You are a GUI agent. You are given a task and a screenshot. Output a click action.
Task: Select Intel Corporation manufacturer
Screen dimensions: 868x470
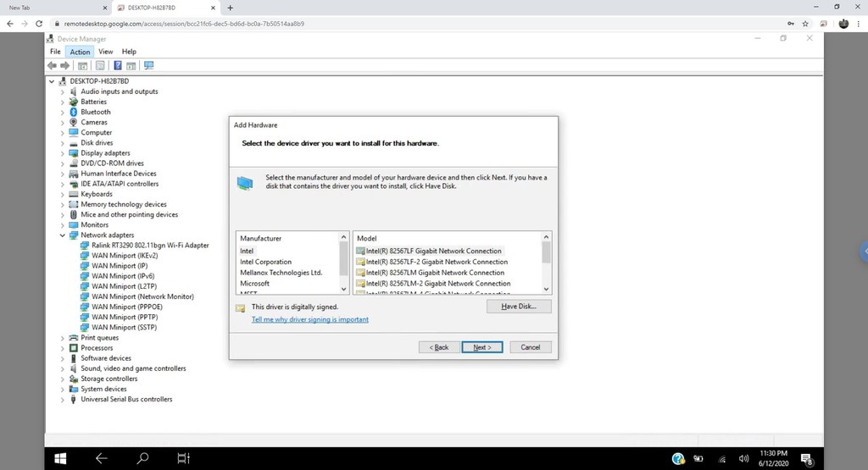click(265, 262)
